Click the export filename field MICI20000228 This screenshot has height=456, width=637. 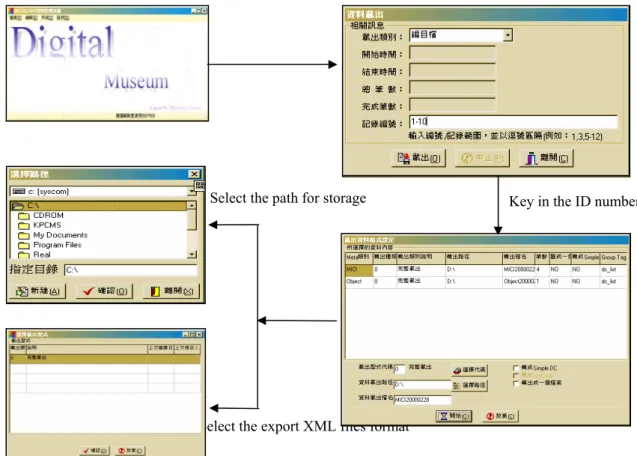click(422, 400)
